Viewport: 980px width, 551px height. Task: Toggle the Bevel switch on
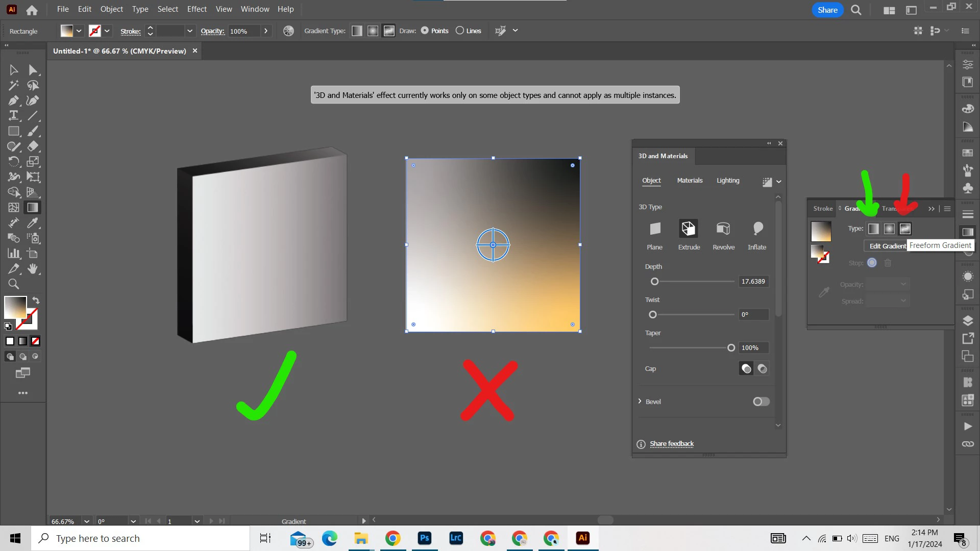click(761, 402)
